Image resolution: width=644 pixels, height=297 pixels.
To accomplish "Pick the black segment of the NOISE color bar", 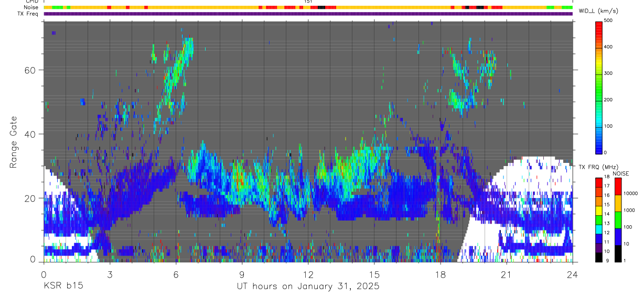I will pos(618,253).
